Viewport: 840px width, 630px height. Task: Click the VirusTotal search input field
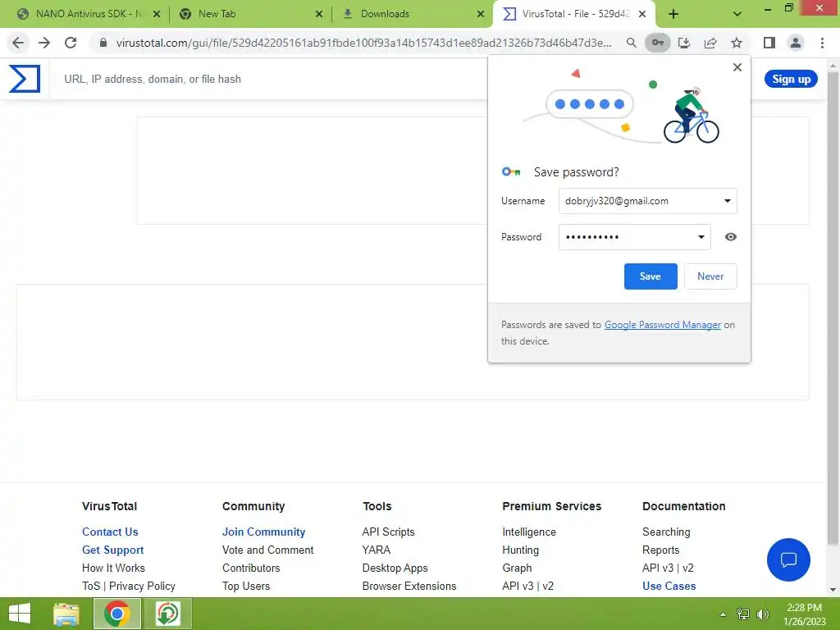point(268,80)
